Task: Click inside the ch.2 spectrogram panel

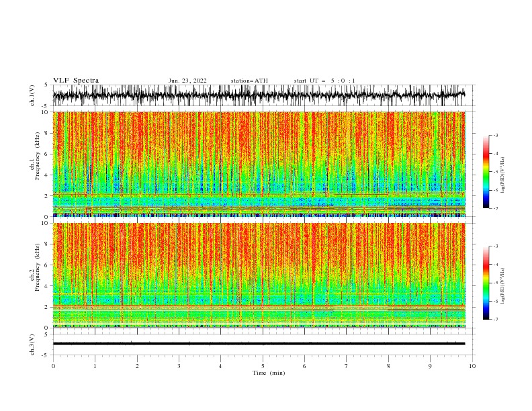Action: pyautogui.click(x=259, y=275)
